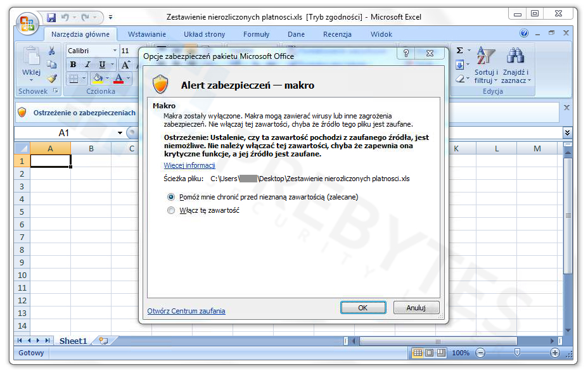Apply italic formatting
This screenshot has height=373, width=588.
pyautogui.click(x=87, y=65)
